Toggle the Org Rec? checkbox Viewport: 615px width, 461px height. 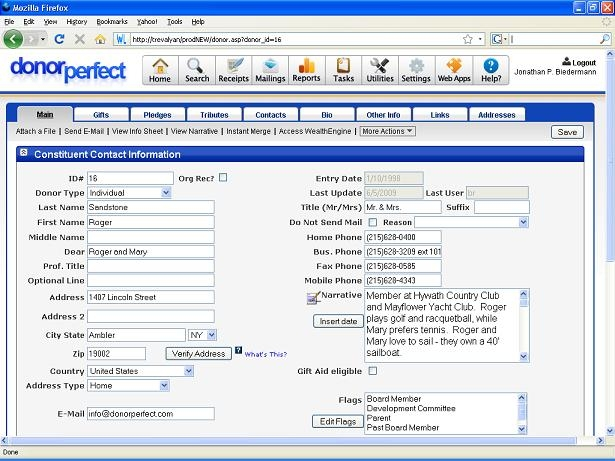tap(223, 178)
